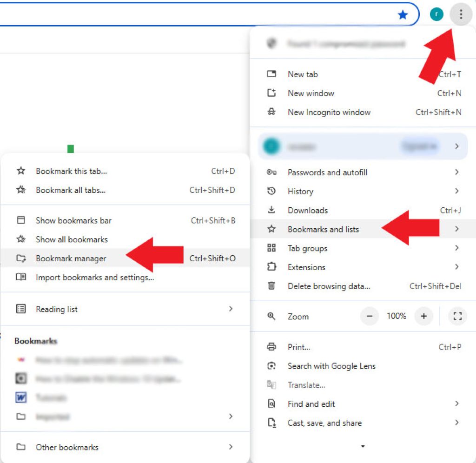Click the Google Lens icon

click(x=271, y=365)
